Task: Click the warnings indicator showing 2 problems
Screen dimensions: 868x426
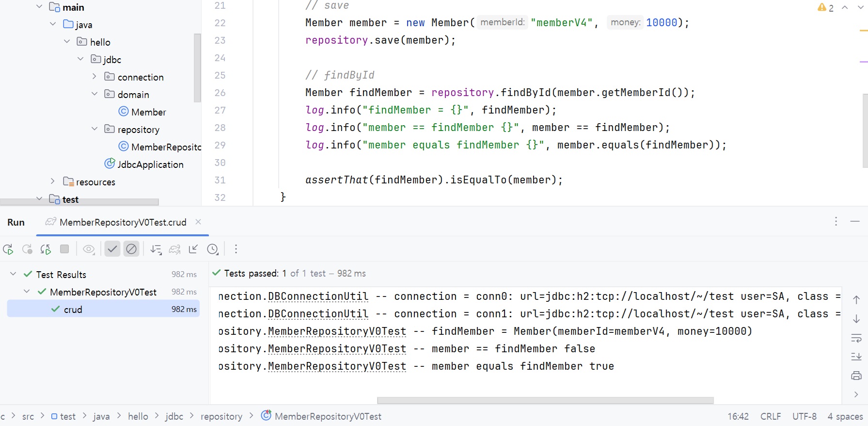Action: [825, 7]
